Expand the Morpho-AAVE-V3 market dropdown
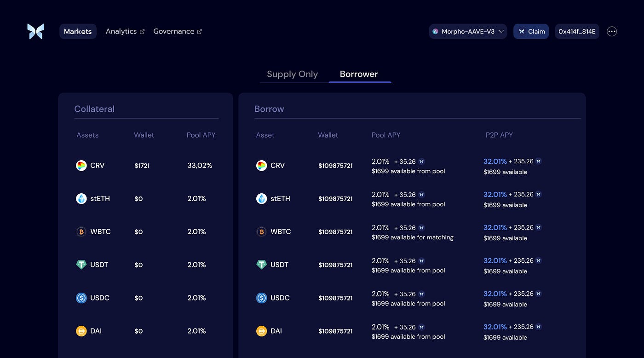This screenshot has width=644, height=358. [468, 31]
